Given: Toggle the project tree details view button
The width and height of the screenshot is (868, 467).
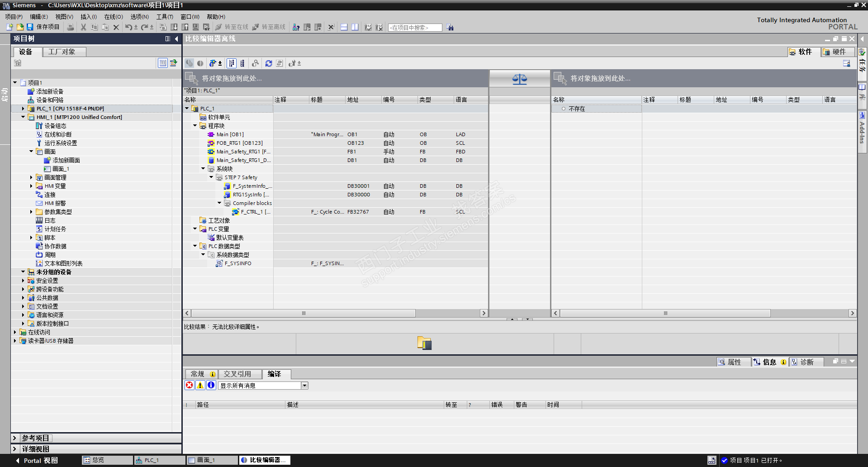Looking at the screenshot, I should (163, 63).
